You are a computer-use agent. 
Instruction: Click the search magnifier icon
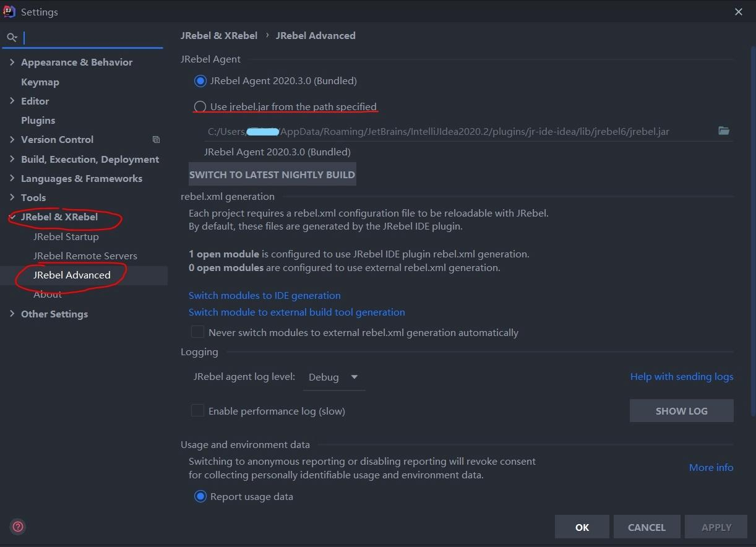pyautogui.click(x=12, y=38)
